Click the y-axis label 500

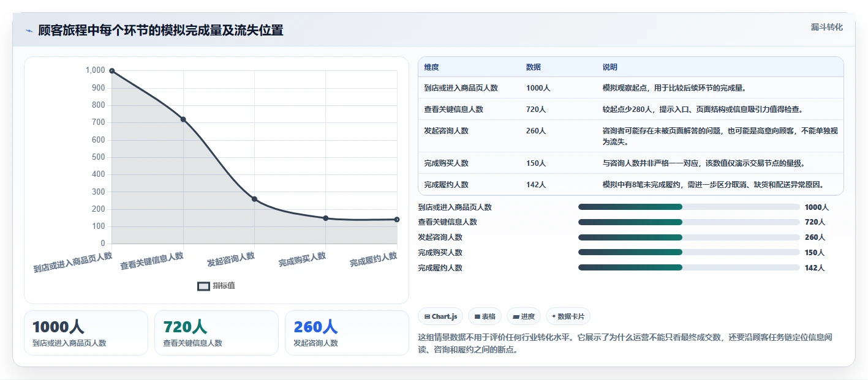coord(98,157)
